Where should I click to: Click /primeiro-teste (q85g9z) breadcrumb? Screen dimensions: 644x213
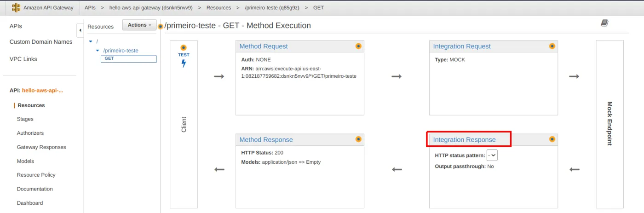tap(272, 8)
